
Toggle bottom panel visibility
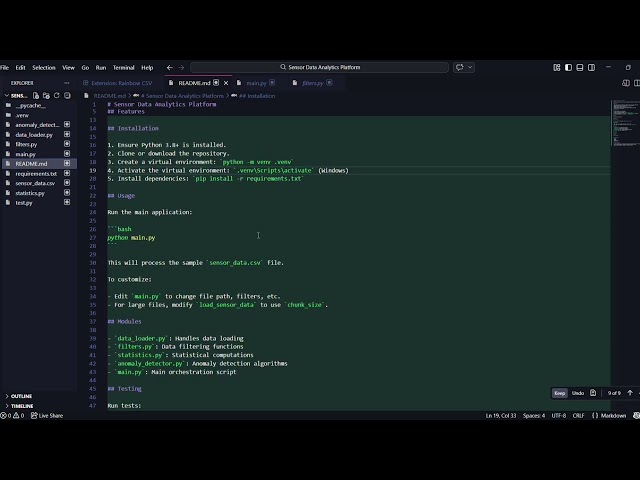click(580, 67)
